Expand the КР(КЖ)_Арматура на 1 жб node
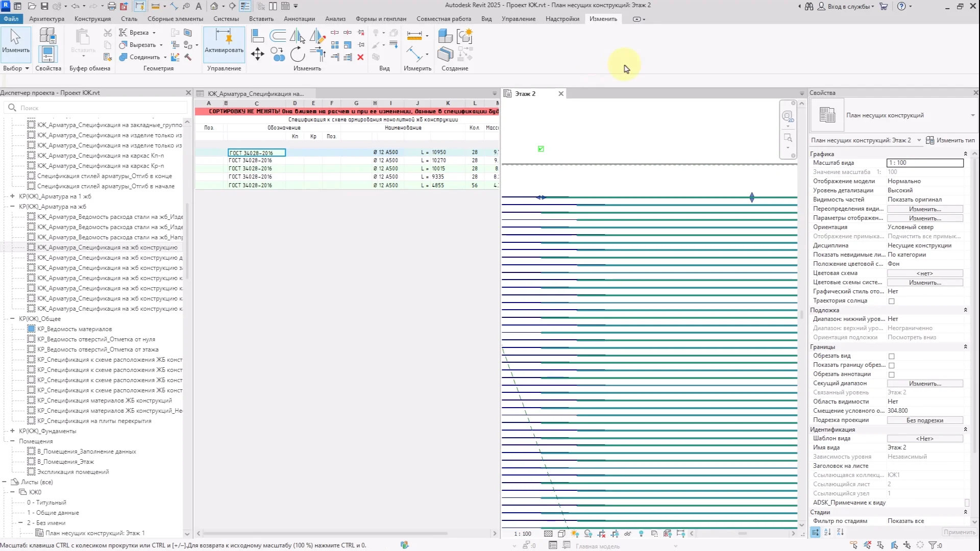This screenshot has width=980, height=551. pyautogui.click(x=12, y=196)
